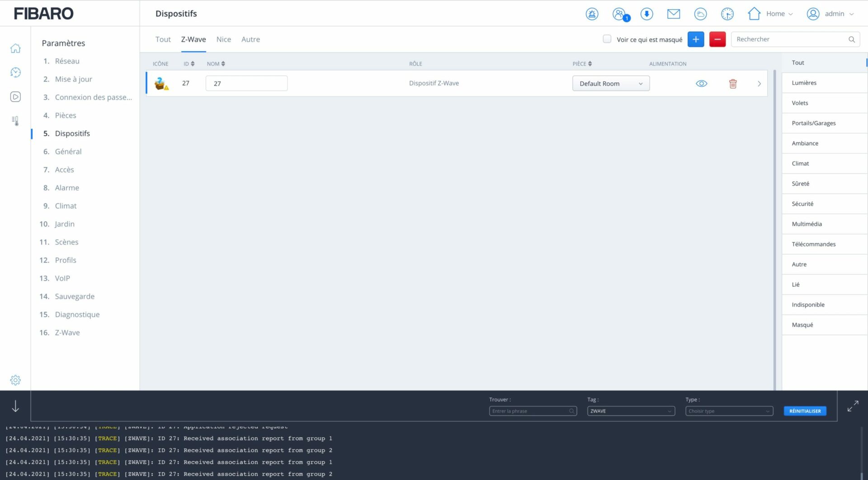Click the download update icon in header
868x480 pixels.
coord(646,14)
